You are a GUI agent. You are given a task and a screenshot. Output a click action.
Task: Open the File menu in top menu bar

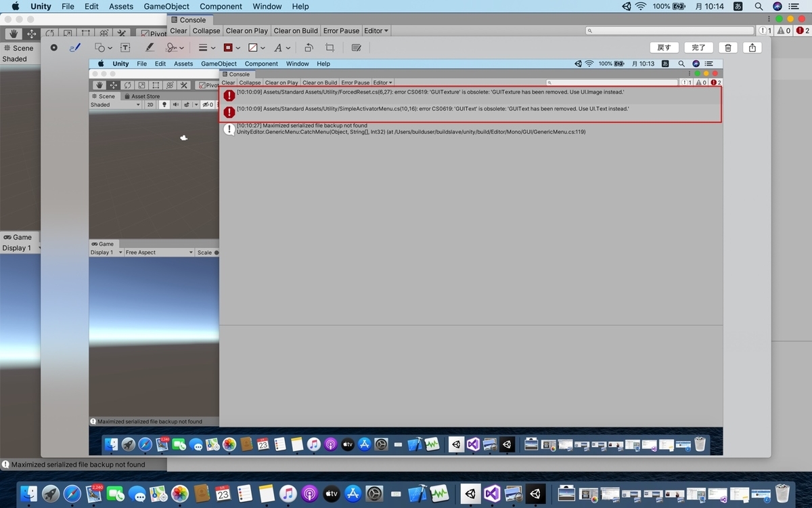(68, 6)
